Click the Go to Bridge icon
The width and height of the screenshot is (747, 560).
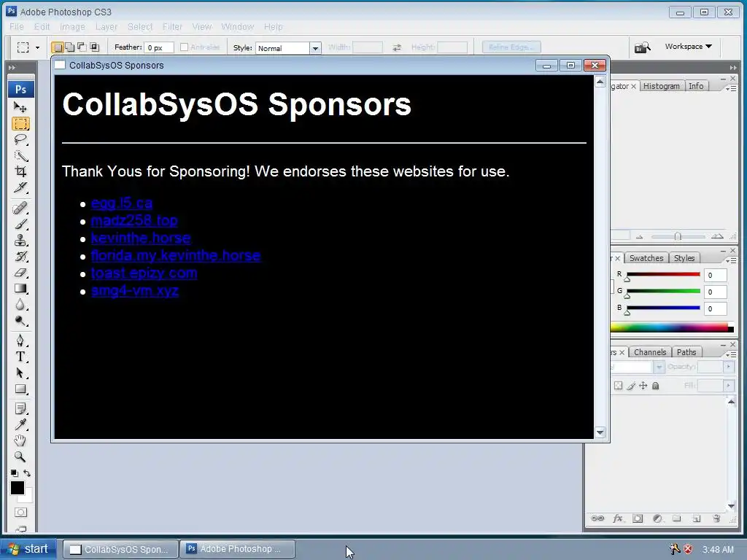(642, 47)
